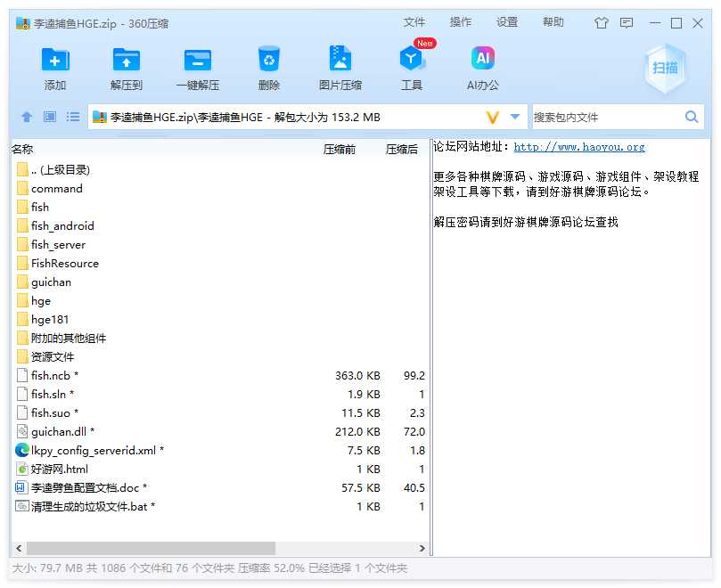
Task: Click the scroll left arrow
Action: pyautogui.click(x=19, y=548)
